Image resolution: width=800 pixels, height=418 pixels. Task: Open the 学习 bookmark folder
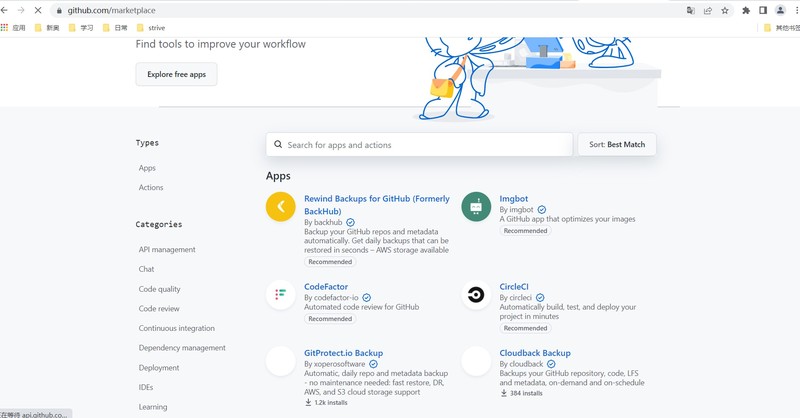tap(81, 28)
